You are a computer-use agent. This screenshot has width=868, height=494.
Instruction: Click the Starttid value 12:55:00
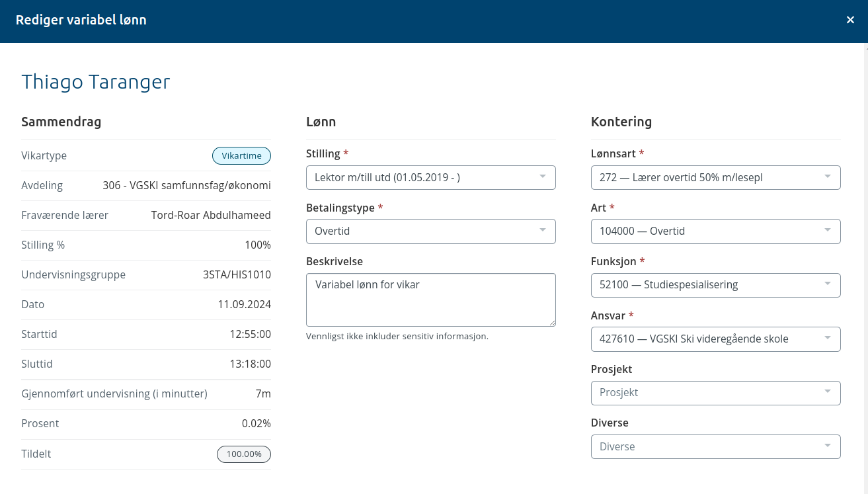coord(251,335)
